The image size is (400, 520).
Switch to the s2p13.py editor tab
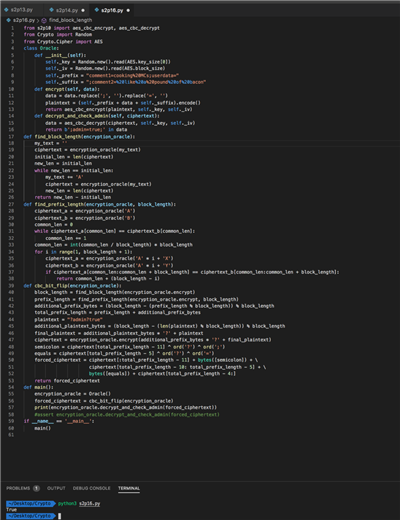[22, 10]
